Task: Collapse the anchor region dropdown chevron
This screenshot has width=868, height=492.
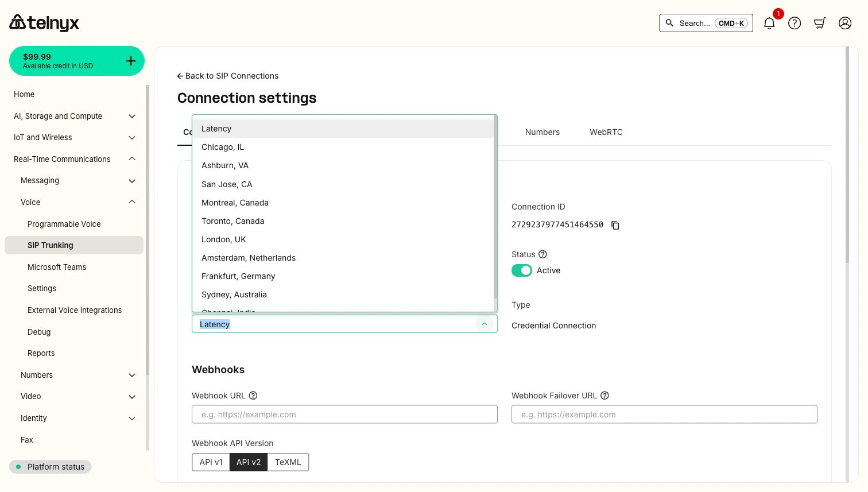Action: point(485,324)
